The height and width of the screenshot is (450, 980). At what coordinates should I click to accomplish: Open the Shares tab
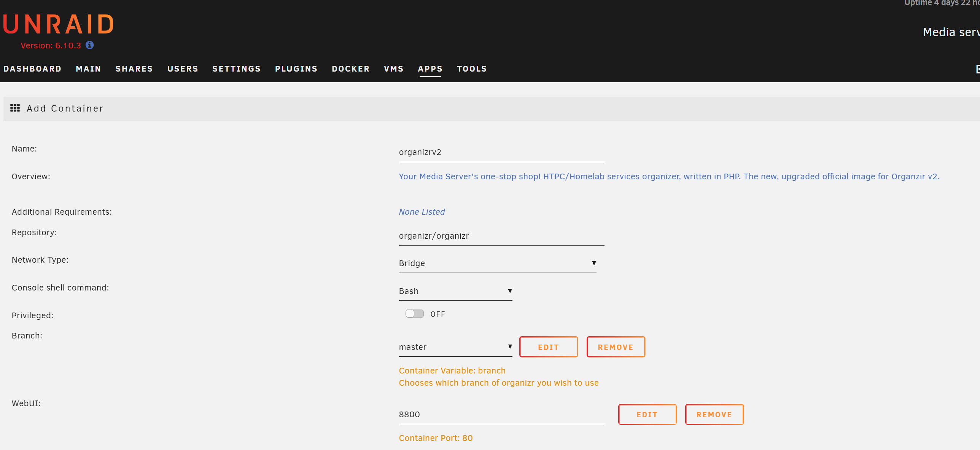(134, 69)
